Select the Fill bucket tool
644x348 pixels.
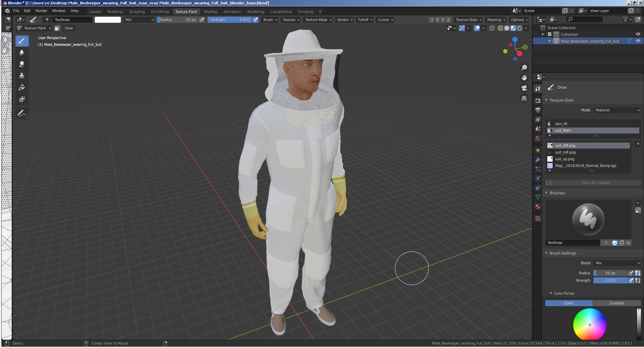point(22,87)
